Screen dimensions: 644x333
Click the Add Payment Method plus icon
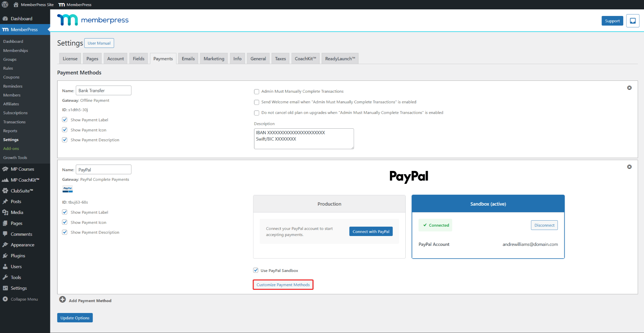pyautogui.click(x=62, y=299)
